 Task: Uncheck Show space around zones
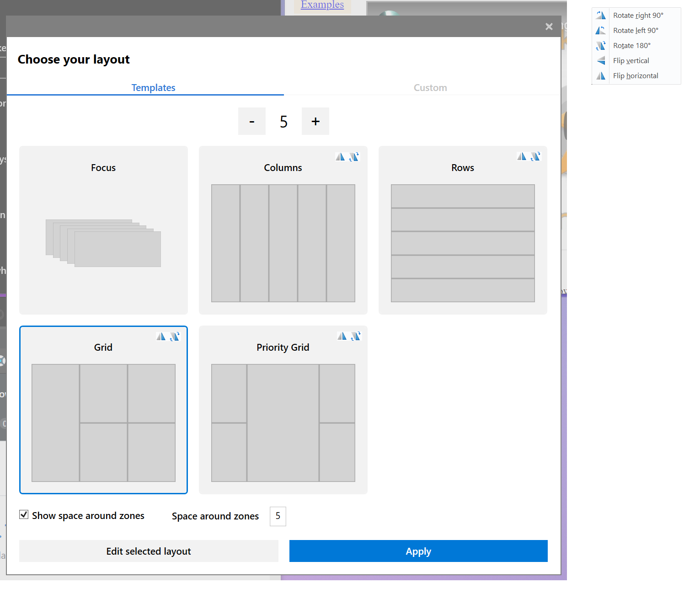point(23,515)
